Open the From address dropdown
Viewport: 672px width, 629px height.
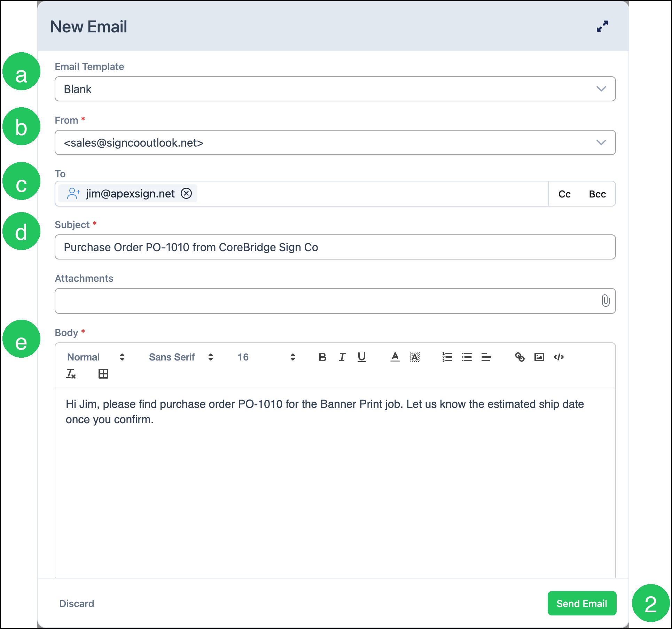pos(335,142)
